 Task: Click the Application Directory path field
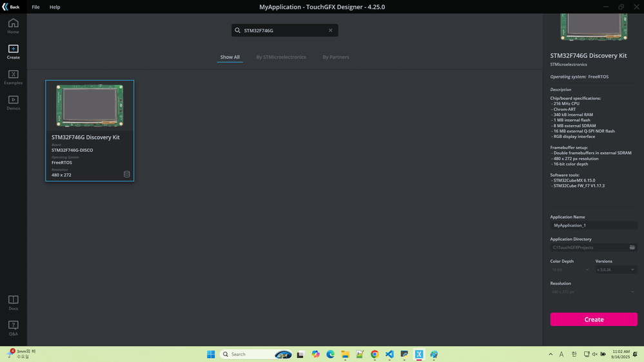(x=589, y=247)
